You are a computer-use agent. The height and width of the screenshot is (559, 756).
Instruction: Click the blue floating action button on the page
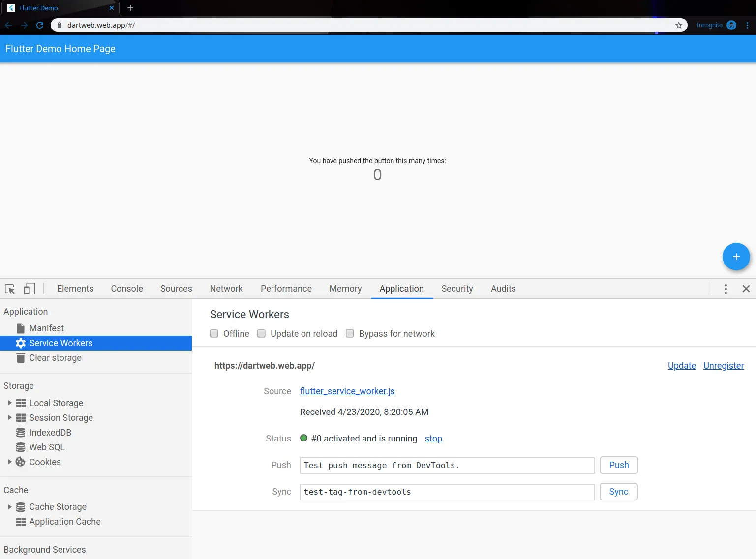point(736,256)
